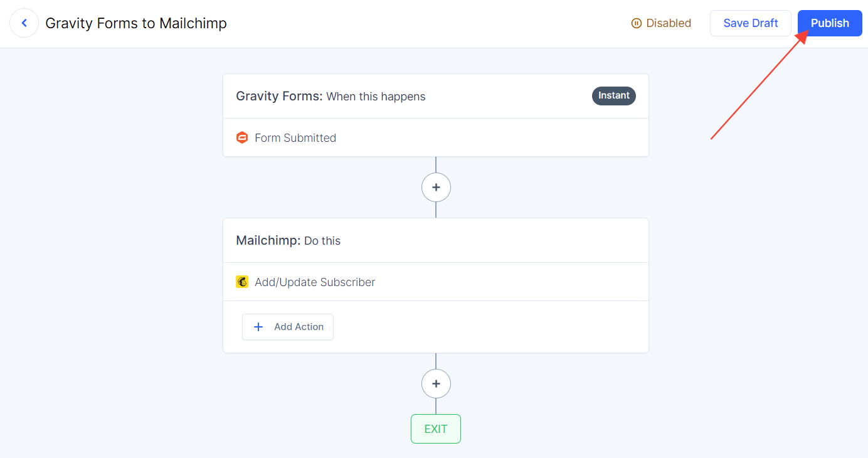This screenshot has height=458, width=868.
Task: Save the workflow as a draft
Action: [751, 23]
